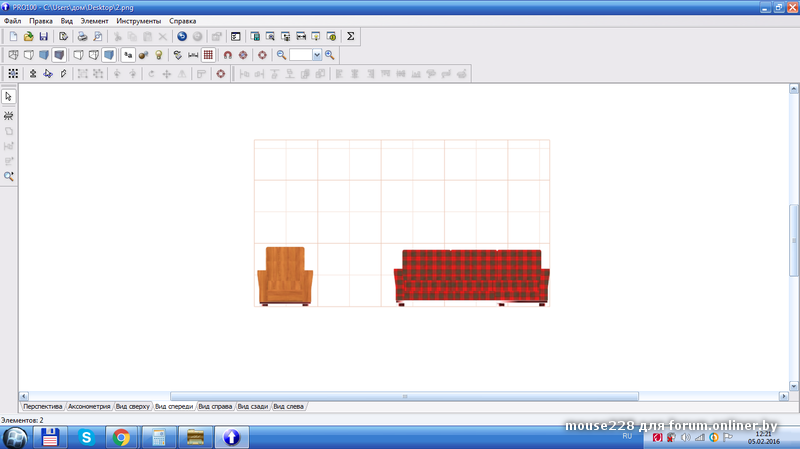Toggle semi-transparent display option
This screenshot has height=449, width=800.
pos(93,55)
